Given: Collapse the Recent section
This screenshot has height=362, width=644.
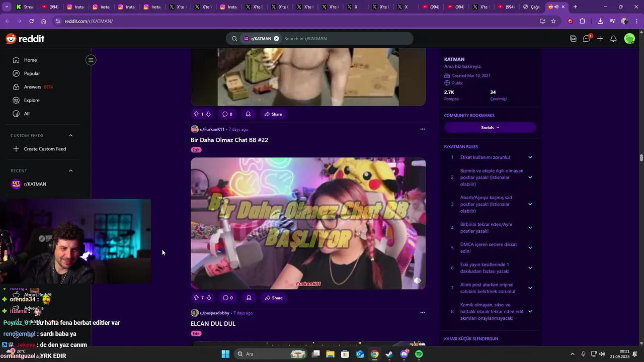Looking at the screenshot, I should coord(70,170).
